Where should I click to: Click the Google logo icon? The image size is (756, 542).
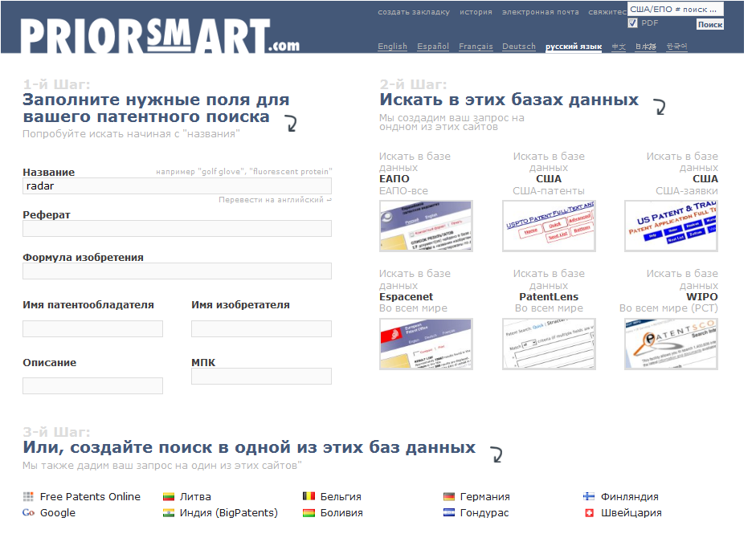pyautogui.click(x=28, y=512)
